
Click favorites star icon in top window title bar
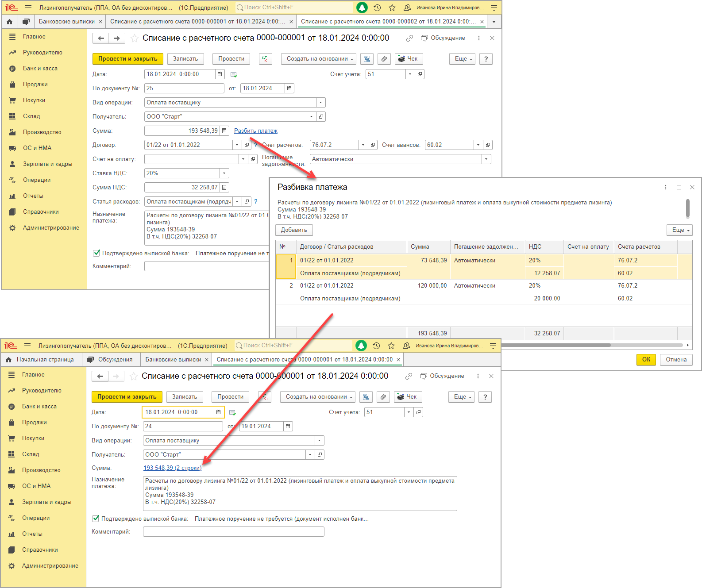(392, 8)
